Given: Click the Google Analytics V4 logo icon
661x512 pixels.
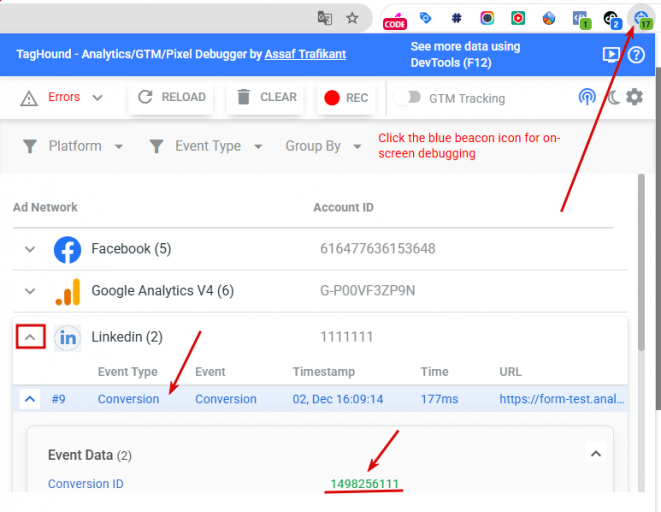Looking at the screenshot, I should (67, 292).
